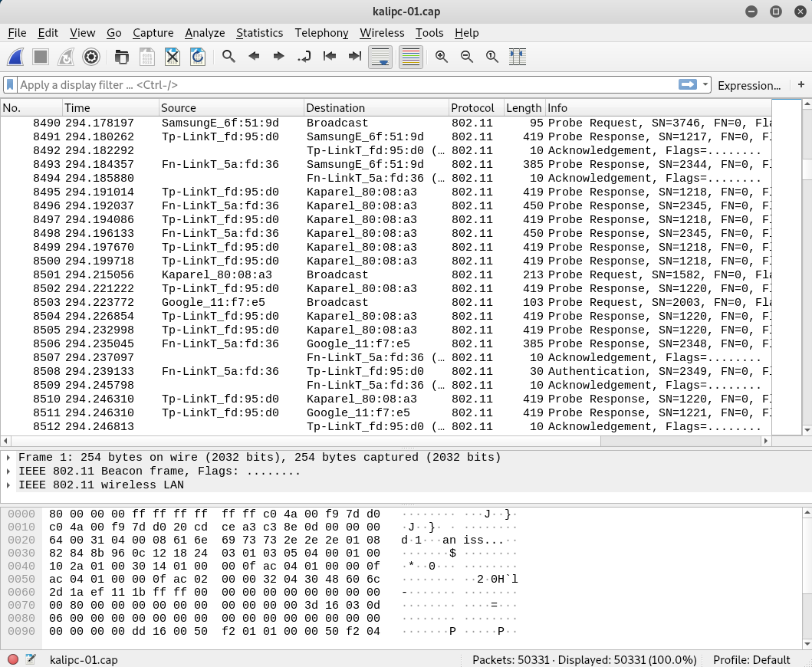Click the start capture shark fin icon
This screenshot has width=812, height=667.
pos(15,57)
